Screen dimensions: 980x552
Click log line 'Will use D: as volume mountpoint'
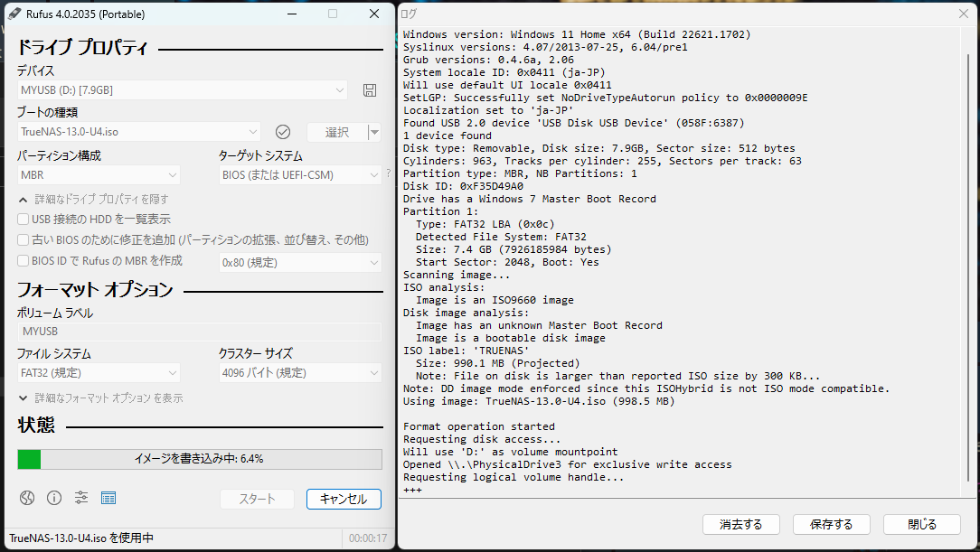(x=511, y=452)
